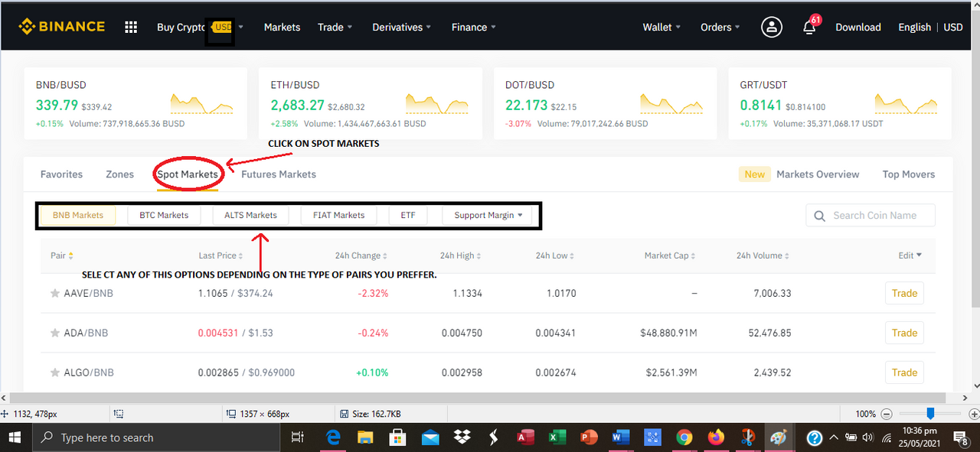Expand the Orders dropdown
This screenshot has height=452, width=980.
[720, 27]
